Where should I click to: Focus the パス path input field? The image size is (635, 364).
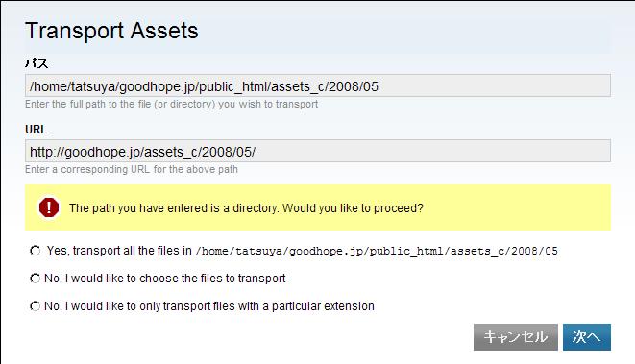click(318, 85)
